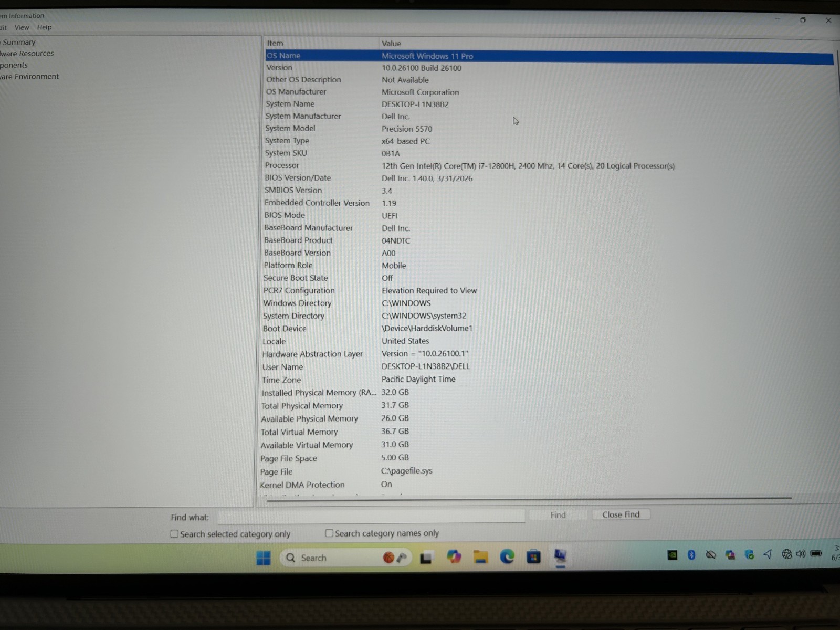The width and height of the screenshot is (840, 630).
Task: Click the horizontal scrollbar of details pane
Action: tap(529, 498)
